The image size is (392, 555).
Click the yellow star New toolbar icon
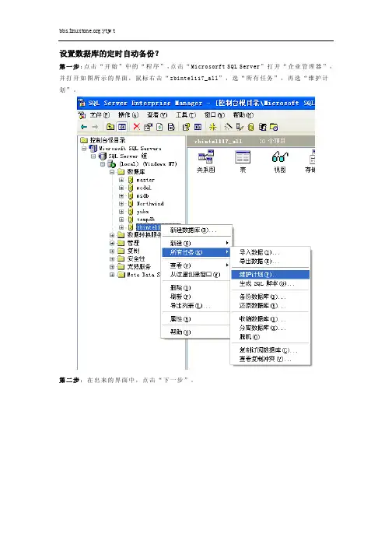[212, 127]
